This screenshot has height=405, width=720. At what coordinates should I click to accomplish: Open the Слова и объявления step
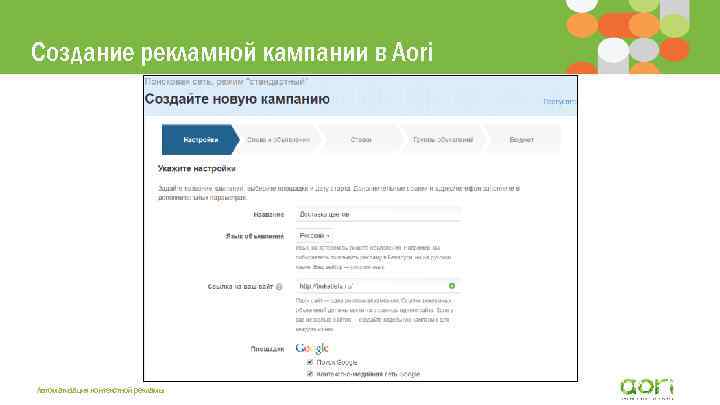pyautogui.click(x=278, y=140)
